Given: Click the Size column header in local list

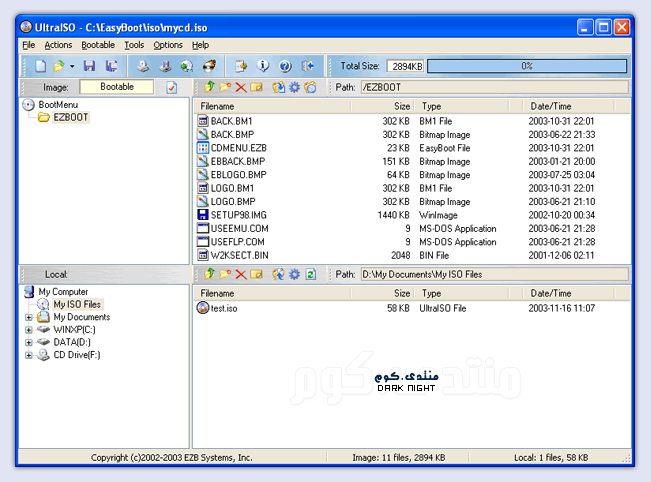Looking at the screenshot, I should (401, 293).
